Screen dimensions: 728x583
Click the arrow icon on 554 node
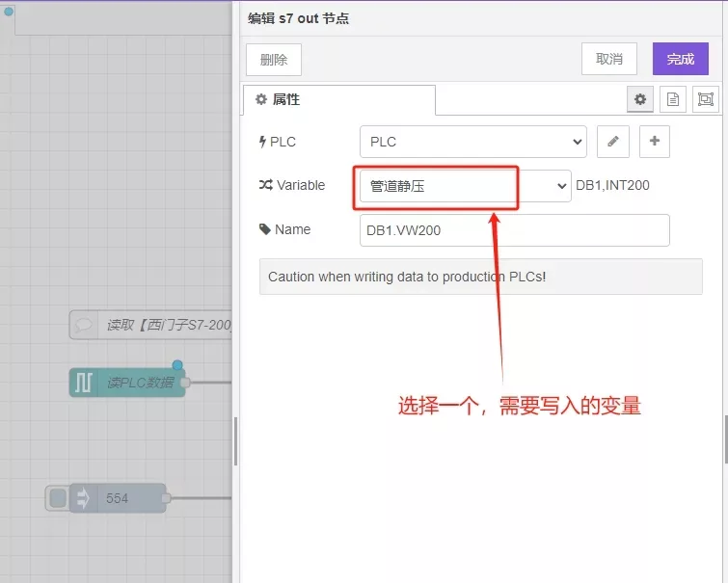84,498
